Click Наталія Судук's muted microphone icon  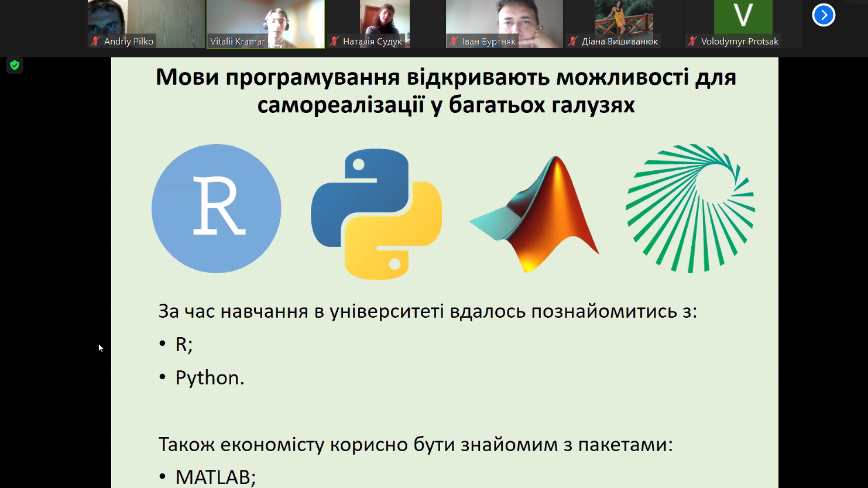(334, 42)
